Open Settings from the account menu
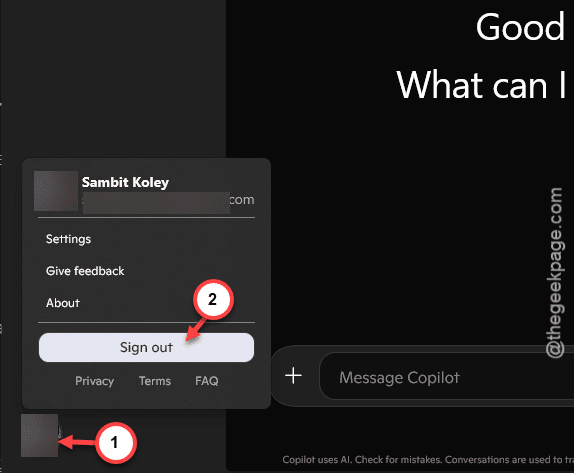 click(x=68, y=239)
